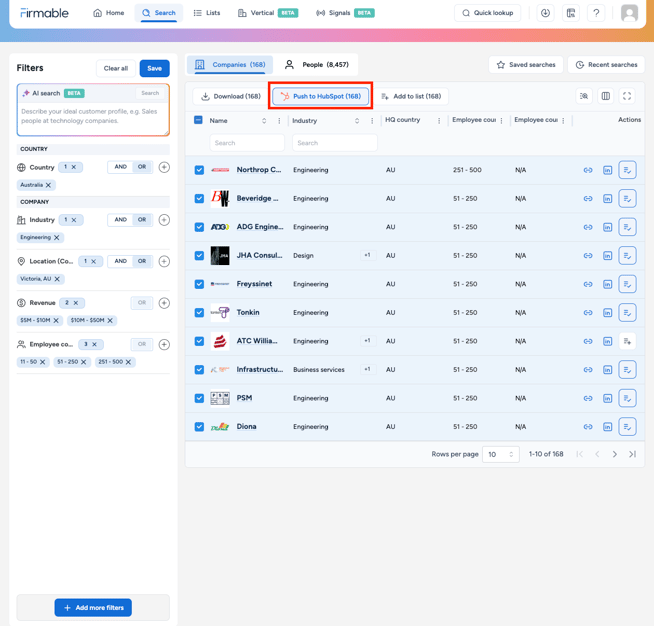Image resolution: width=654 pixels, height=626 pixels.
Task: Add a Revenue filter value with plus
Action: pos(164,303)
